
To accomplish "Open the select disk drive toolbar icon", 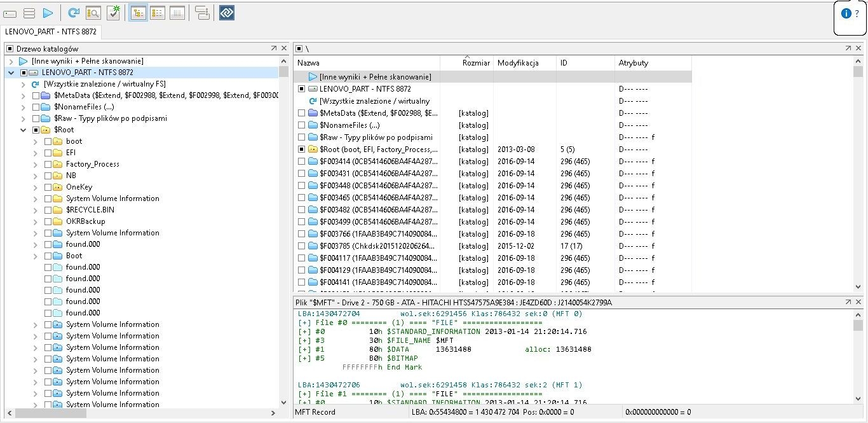I will coord(10,13).
